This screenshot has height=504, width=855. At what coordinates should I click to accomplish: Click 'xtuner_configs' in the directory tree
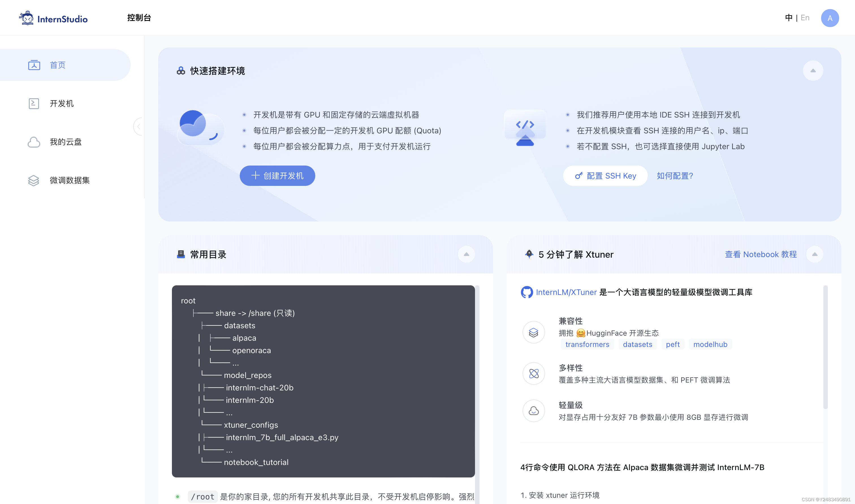tap(251, 425)
